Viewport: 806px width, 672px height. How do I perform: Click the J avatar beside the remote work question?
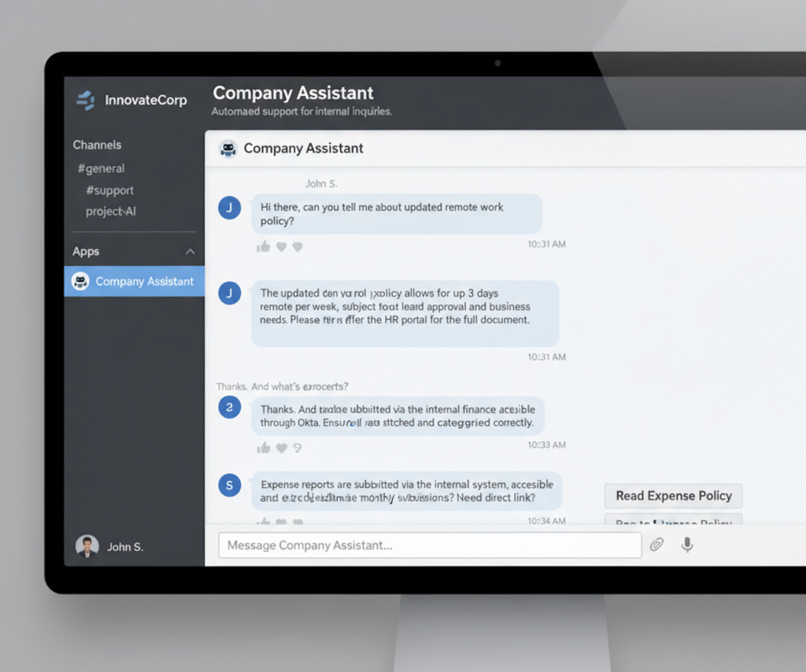coord(229,209)
